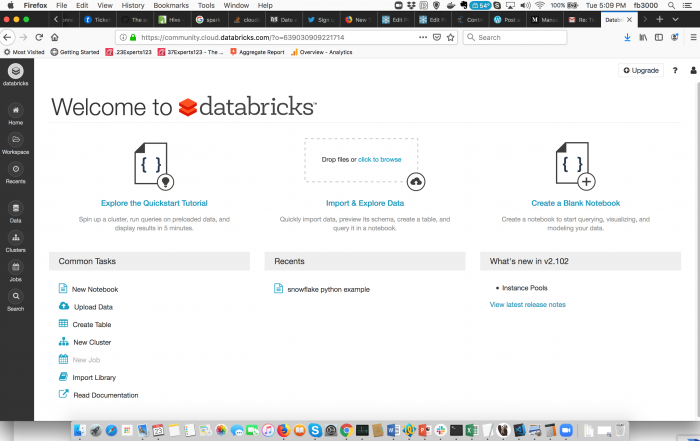Screen dimensions: 700x441
Task: Open the Workspace sidebar icon
Action: tap(15, 141)
